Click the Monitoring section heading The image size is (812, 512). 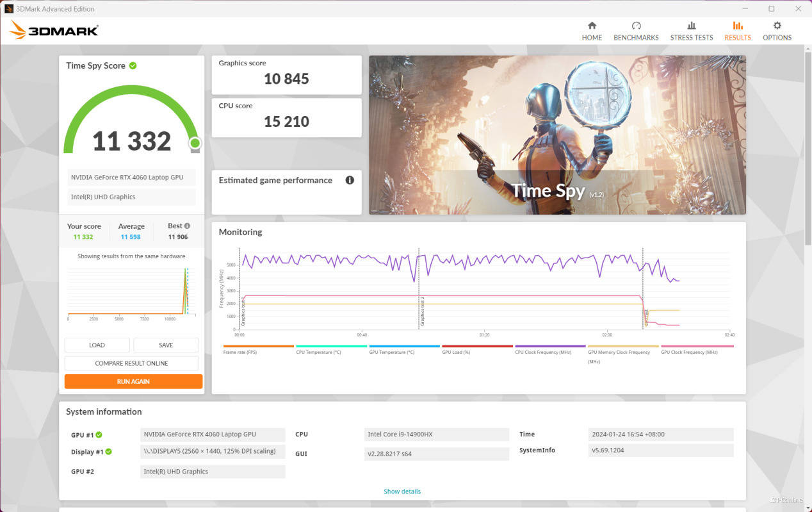[240, 232]
